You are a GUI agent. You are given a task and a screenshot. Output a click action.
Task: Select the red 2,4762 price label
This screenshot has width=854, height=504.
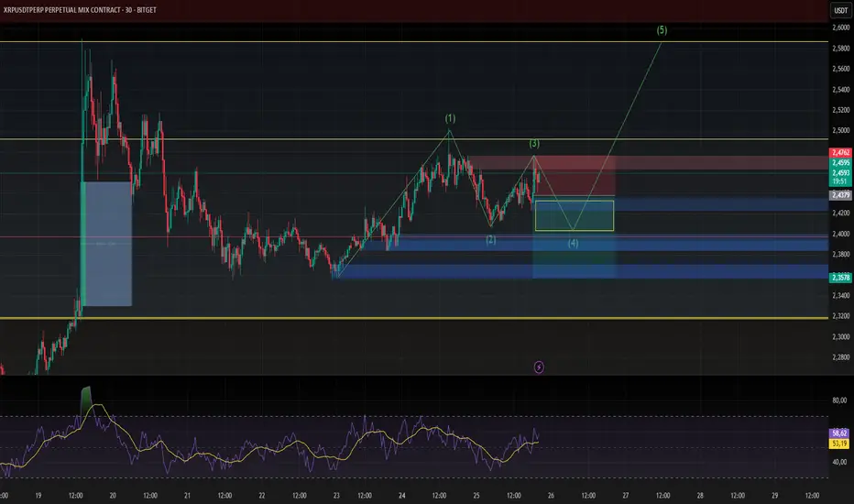(x=840, y=152)
